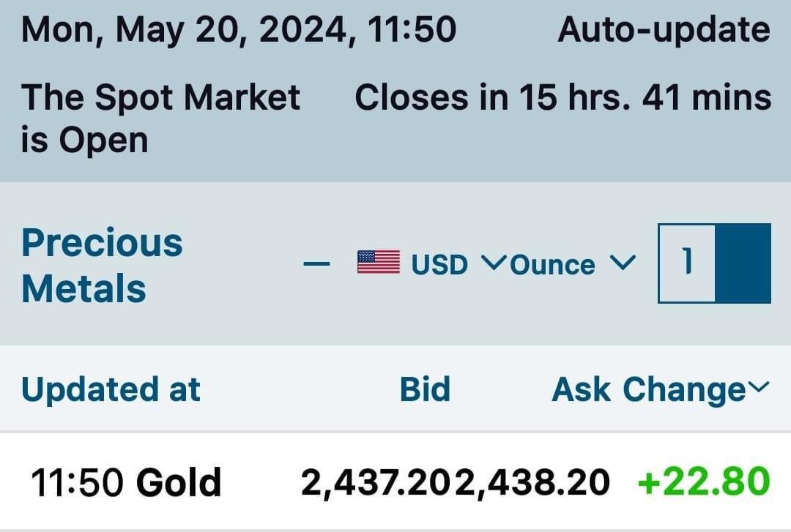The width and height of the screenshot is (791, 532).
Task: Select the Bid column header
Action: click(425, 389)
